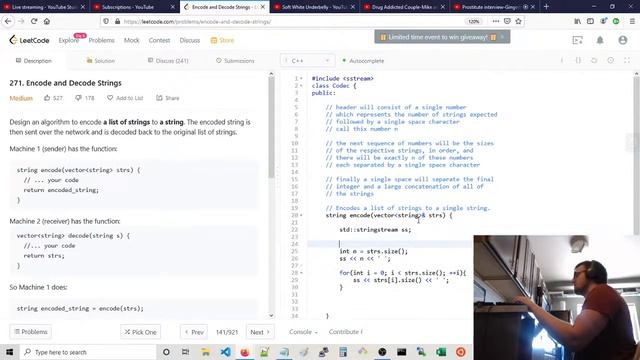Open the Submissions tab
Viewport: 640px width, 360px height.
(x=235, y=60)
